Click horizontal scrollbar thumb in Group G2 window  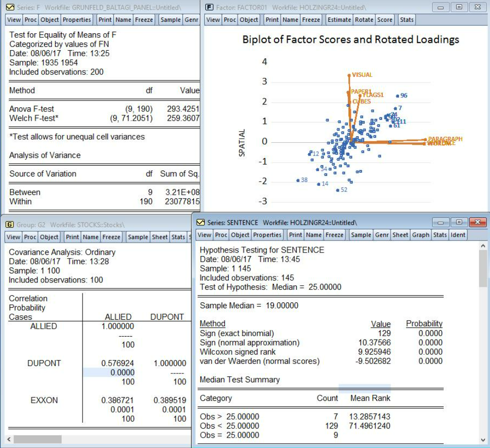click(37, 439)
